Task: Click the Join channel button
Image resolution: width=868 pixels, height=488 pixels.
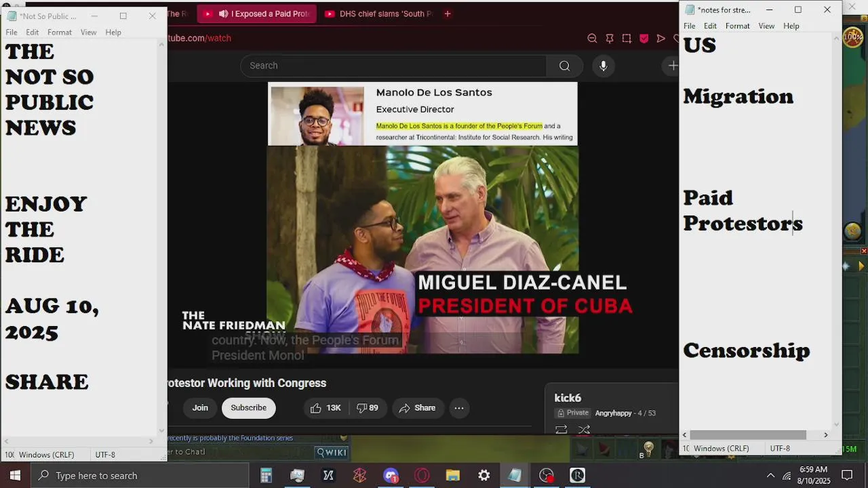Action: pyautogui.click(x=200, y=408)
